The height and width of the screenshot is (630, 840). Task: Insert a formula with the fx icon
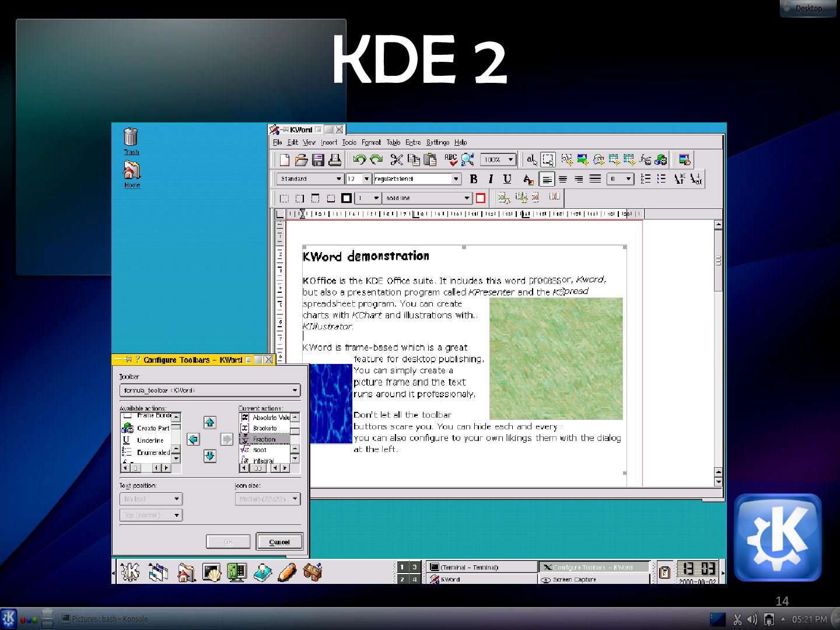[645, 159]
